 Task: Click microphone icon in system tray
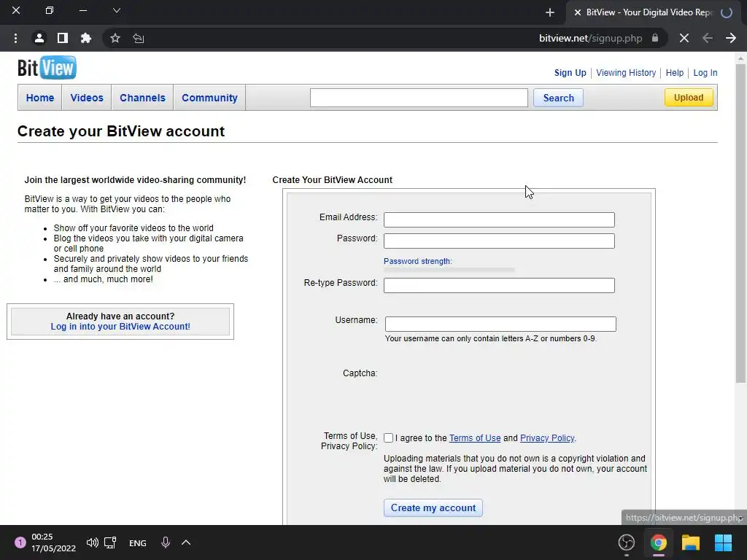(x=166, y=542)
